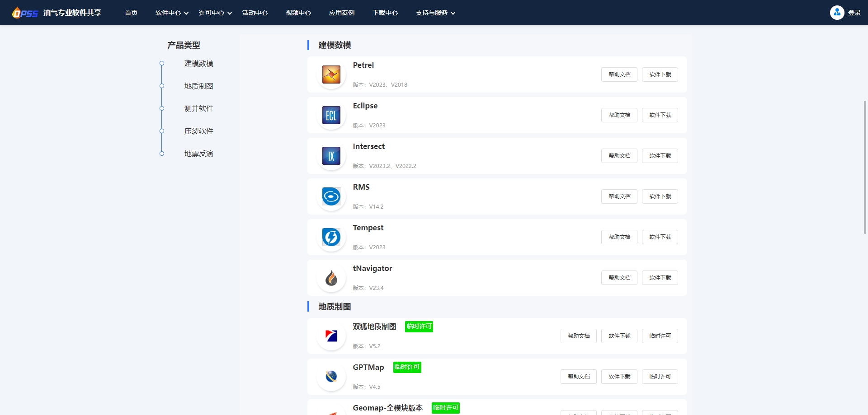The width and height of the screenshot is (868, 415).
Task: Expand the 许可中心 dropdown menu
Action: point(215,13)
